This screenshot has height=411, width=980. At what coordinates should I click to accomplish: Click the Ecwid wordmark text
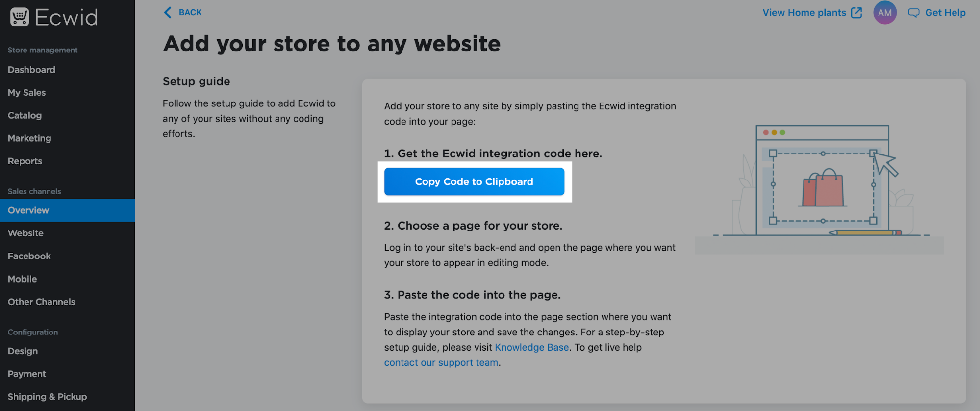click(66, 18)
